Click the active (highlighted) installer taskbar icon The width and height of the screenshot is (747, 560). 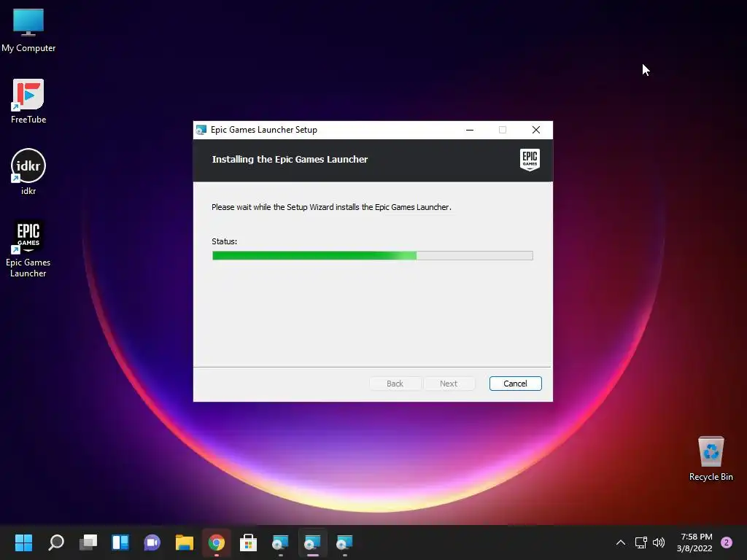coord(312,542)
